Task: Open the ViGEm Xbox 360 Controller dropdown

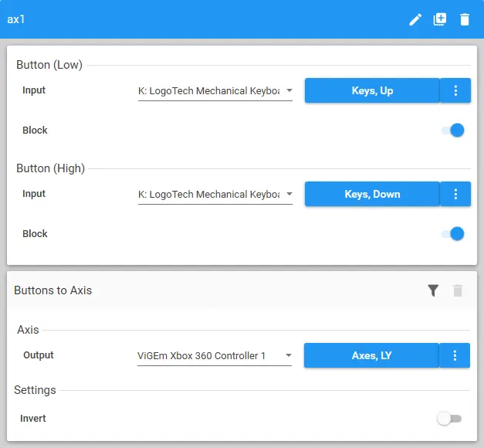Action: [x=215, y=356]
